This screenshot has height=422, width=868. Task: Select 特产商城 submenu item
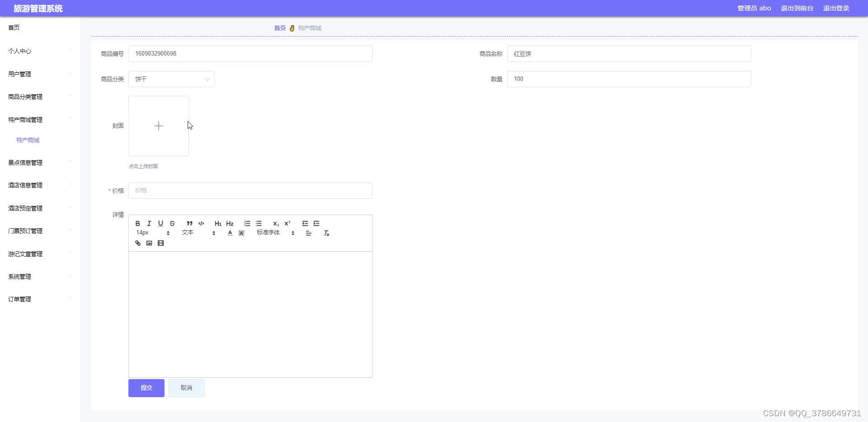pos(28,140)
